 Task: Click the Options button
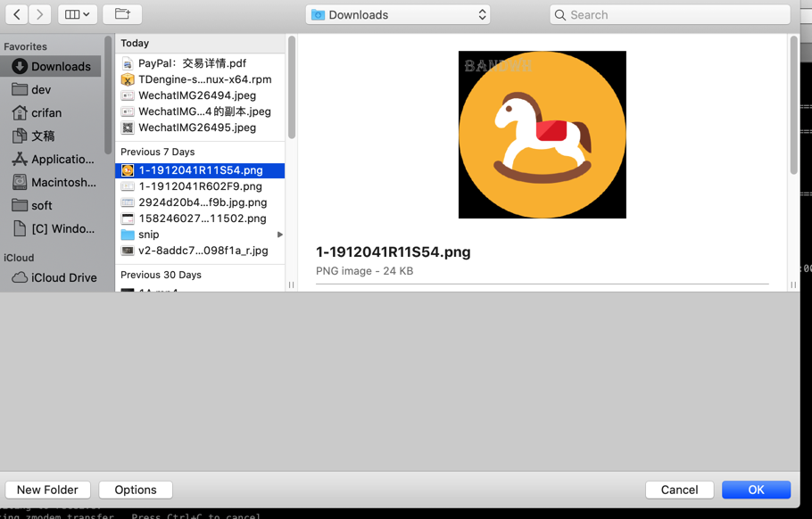pos(136,490)
